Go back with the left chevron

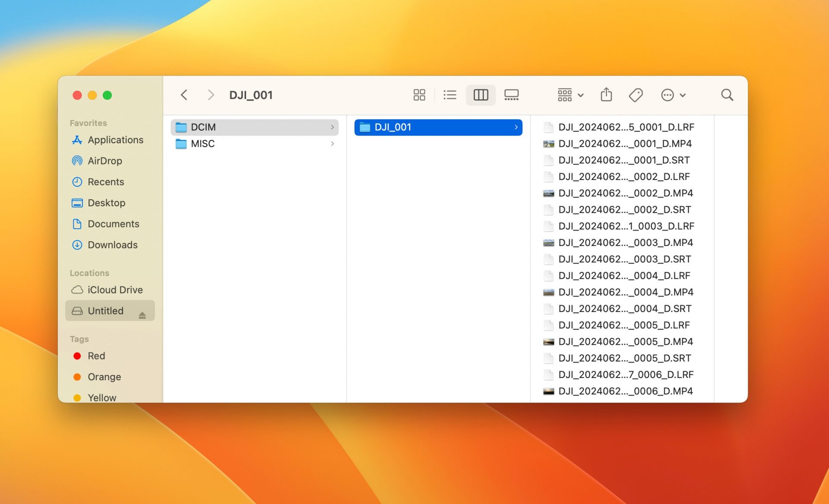pyautogui.click(x=184, y=95)
